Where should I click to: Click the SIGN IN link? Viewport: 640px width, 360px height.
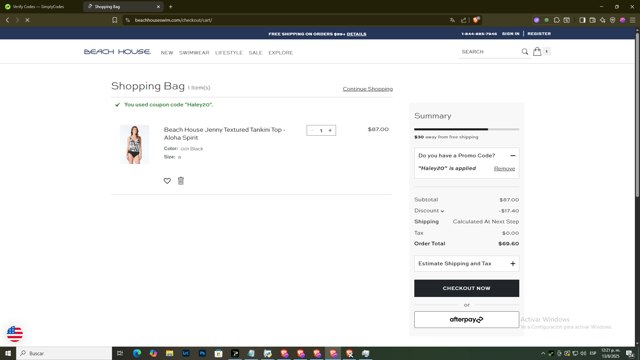click(x=511, y=34)
